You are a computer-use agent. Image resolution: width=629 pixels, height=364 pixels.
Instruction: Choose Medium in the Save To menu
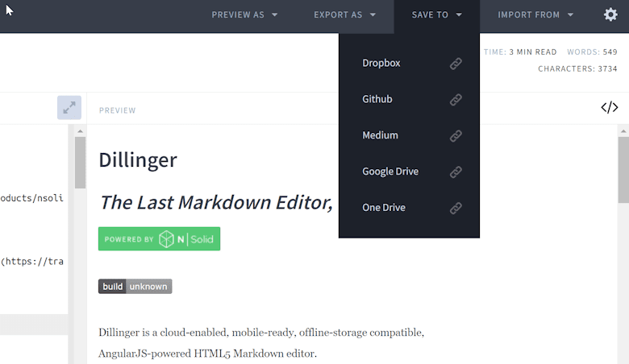380,135
